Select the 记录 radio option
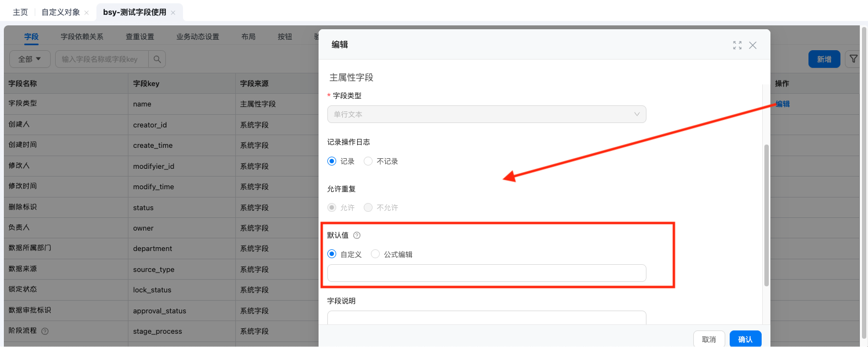This screenshot has width=868, height=347. (x=332, y=161)
